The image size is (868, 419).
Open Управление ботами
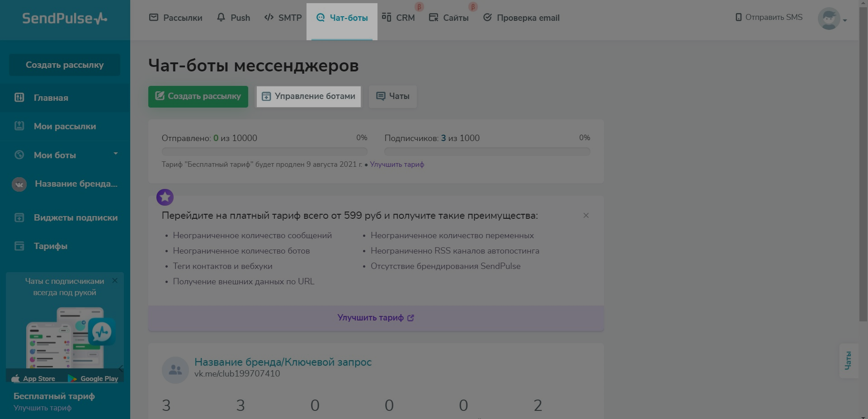coord(309,96)
